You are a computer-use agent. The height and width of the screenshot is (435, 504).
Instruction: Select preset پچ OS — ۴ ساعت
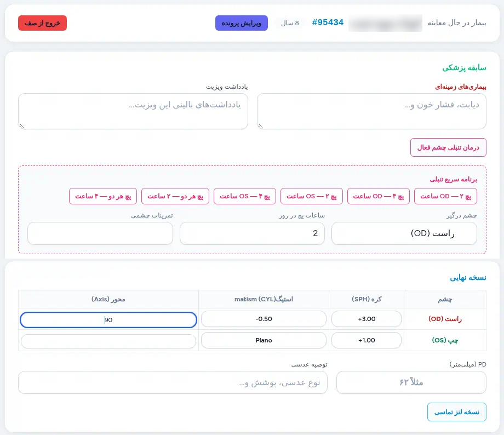[x=245, y=196]
